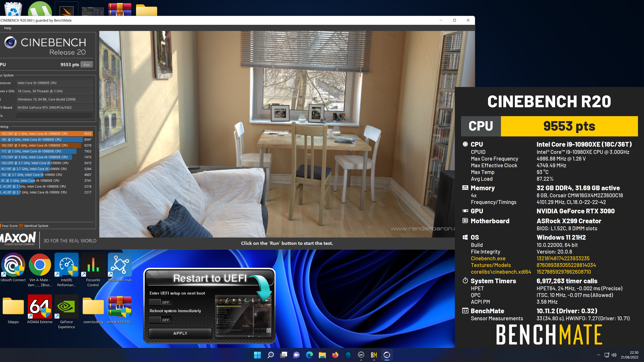Open the overclocking folder

[x=93, y=309]
